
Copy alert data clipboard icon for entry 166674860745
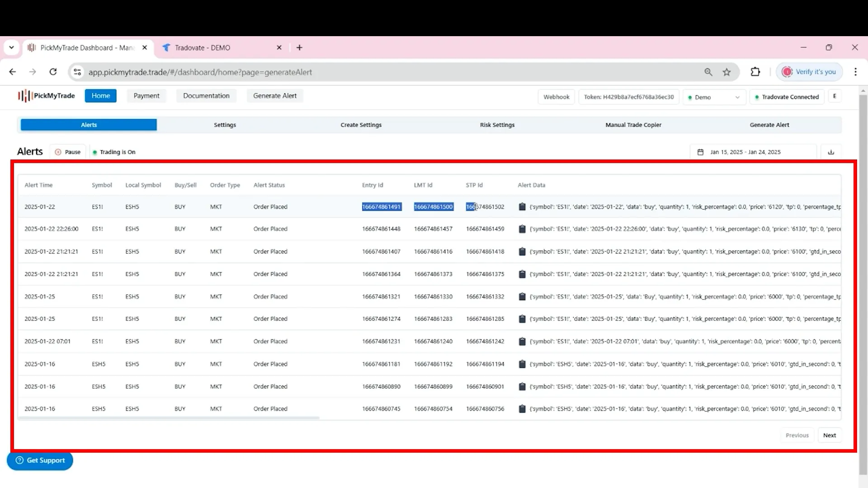pyautogui.click(x=522, y=408)
